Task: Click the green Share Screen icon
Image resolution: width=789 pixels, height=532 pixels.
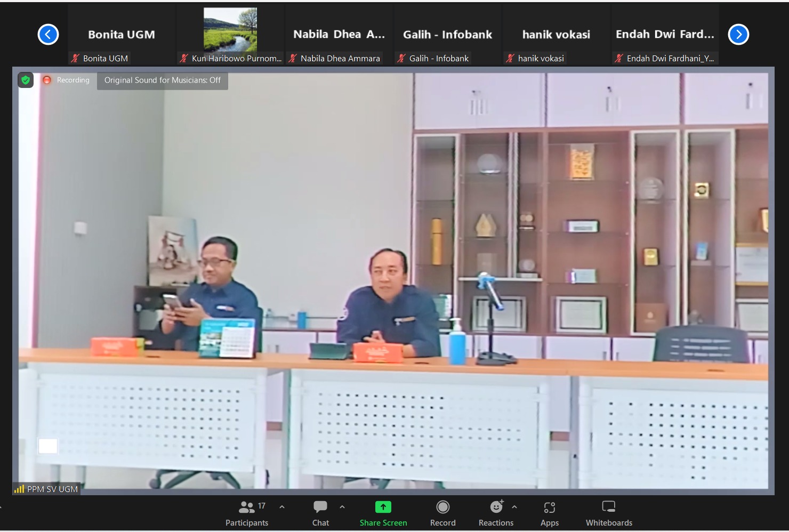Action: [383, 507]
